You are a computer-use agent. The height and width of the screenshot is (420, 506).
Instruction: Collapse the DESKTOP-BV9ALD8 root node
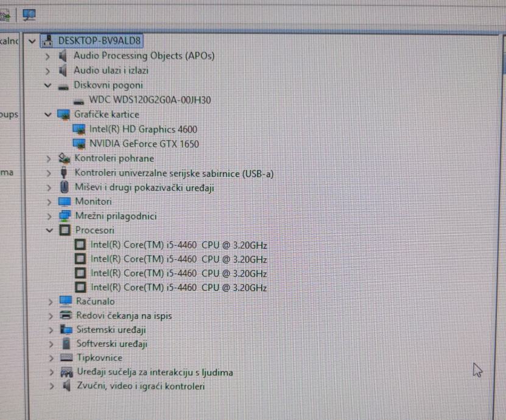(x=32, y=41)
